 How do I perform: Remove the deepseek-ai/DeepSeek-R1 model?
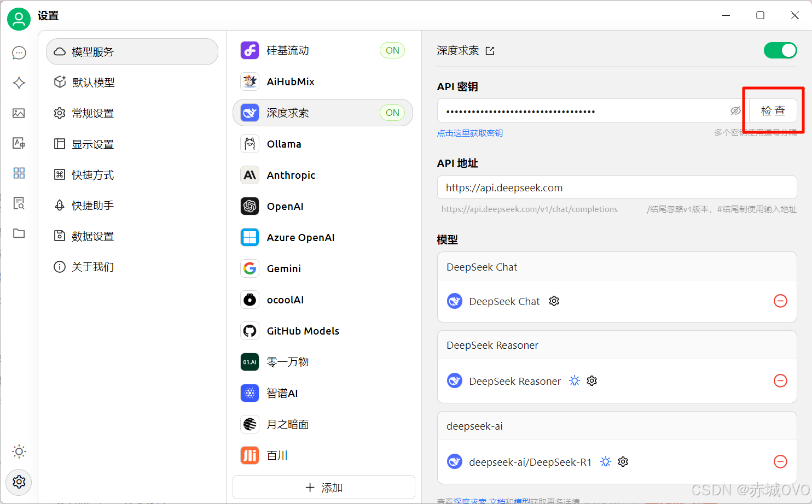780,461
